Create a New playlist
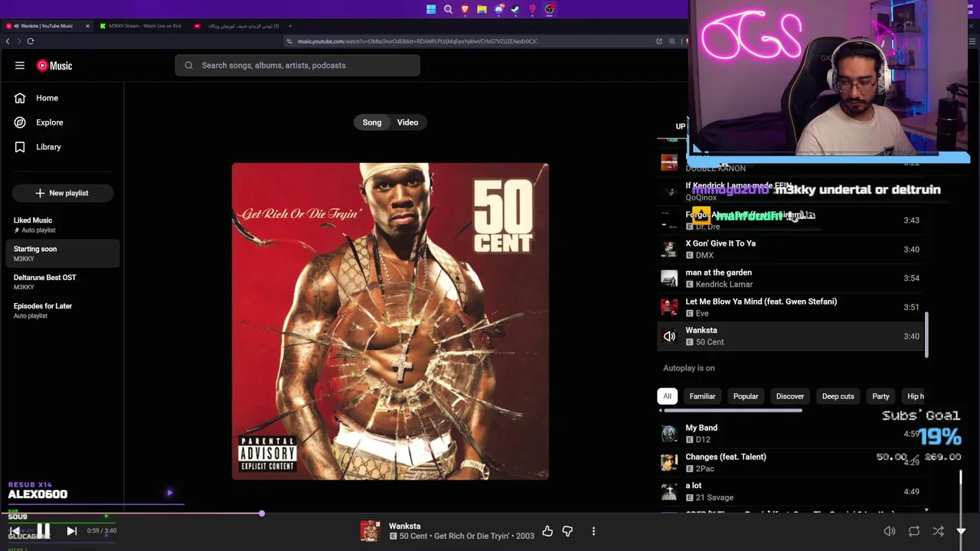 [x=62, y=193]
